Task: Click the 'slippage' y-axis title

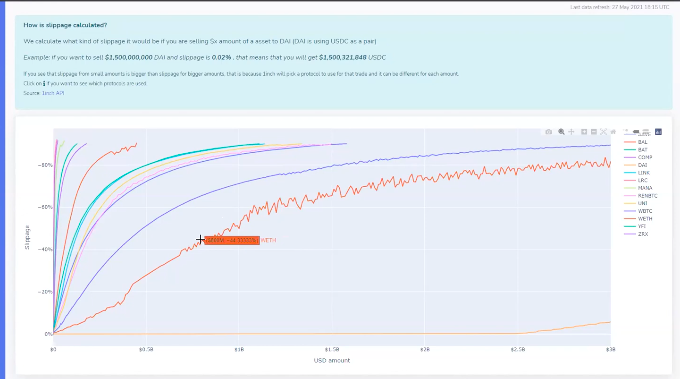Action: point(27,237)
